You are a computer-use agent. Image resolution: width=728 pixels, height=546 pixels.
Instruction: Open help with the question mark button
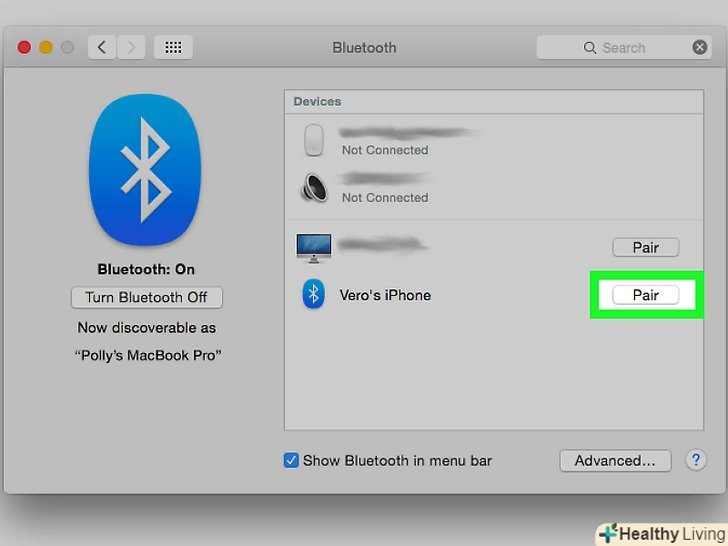point(696,460)
